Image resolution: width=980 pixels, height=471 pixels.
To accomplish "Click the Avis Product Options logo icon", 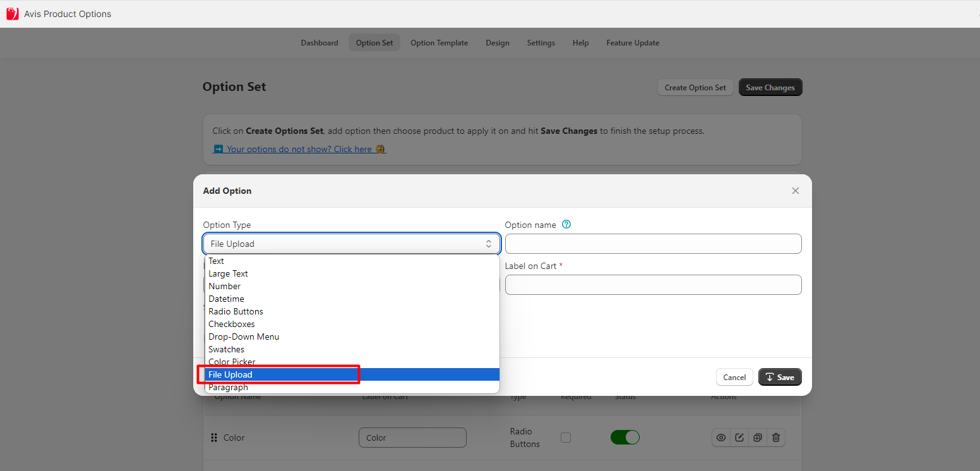I will pos(13,14).
